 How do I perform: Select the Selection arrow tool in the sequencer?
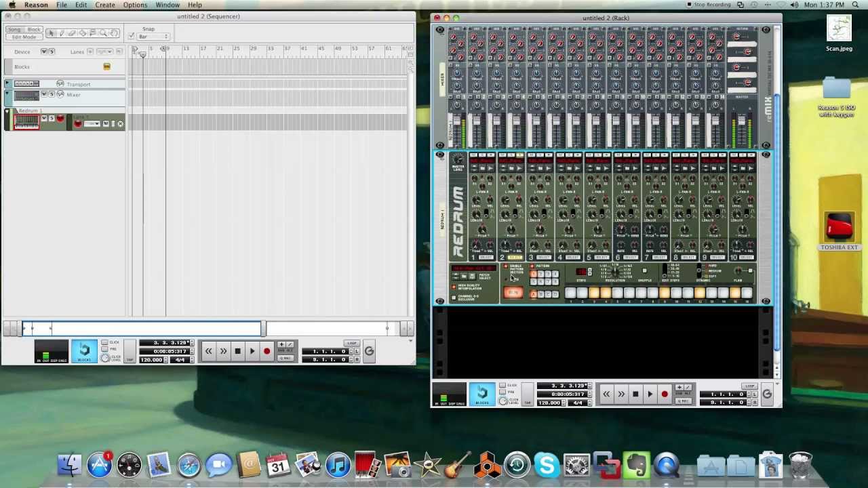(x=51, y=33)
